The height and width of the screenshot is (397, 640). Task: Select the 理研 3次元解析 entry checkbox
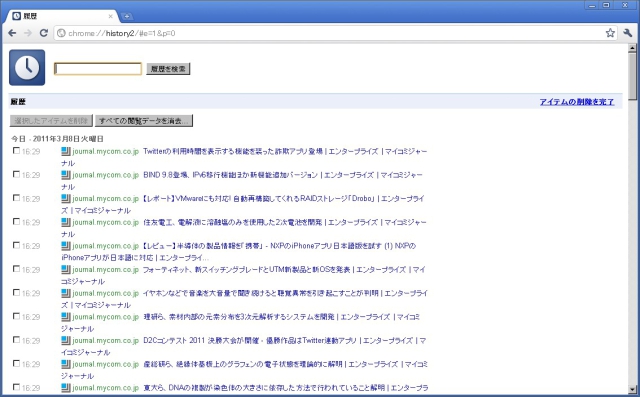point(16,316)
